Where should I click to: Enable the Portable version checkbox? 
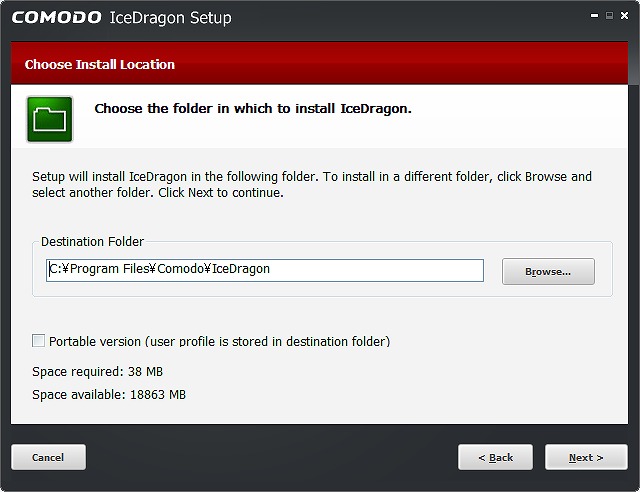tap(39, 341)
